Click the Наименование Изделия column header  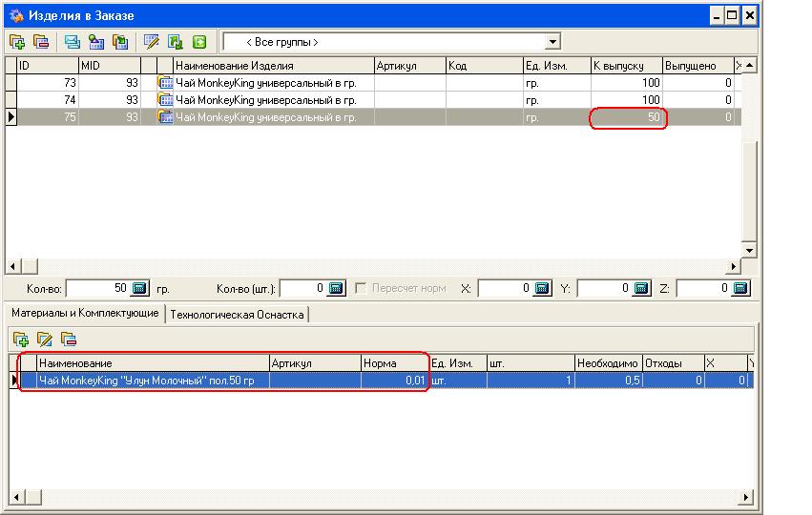click(x=233, y=66)
